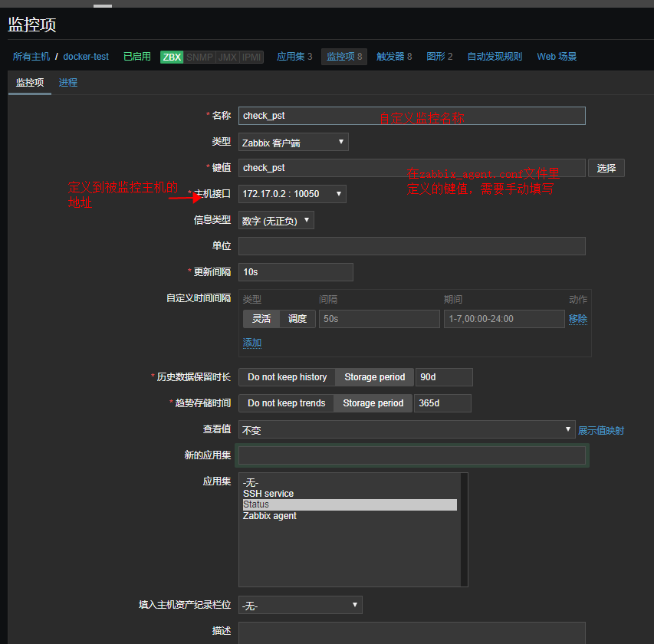The image size is (654, 644).
Task: Click the JMX availability badge
Action: point(227,58)
